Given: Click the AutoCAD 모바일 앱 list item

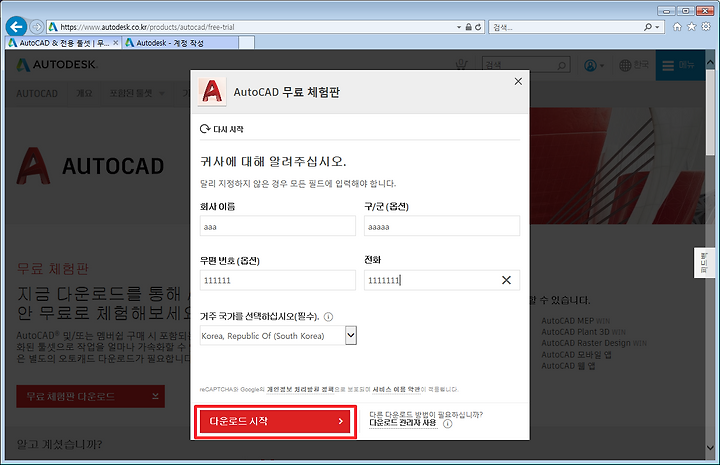Looking at the screenshot, I should tap(576, 354).
